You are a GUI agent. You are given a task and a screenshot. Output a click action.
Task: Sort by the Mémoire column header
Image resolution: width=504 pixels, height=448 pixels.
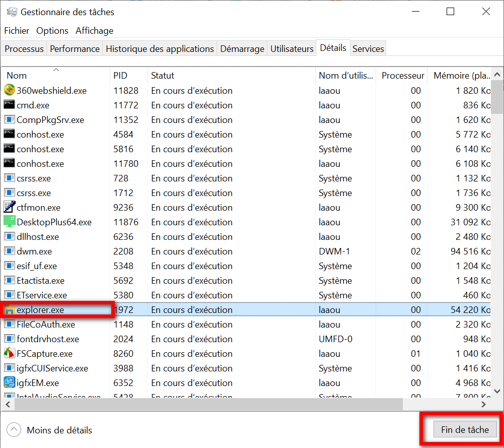click(x=462, y=76)
